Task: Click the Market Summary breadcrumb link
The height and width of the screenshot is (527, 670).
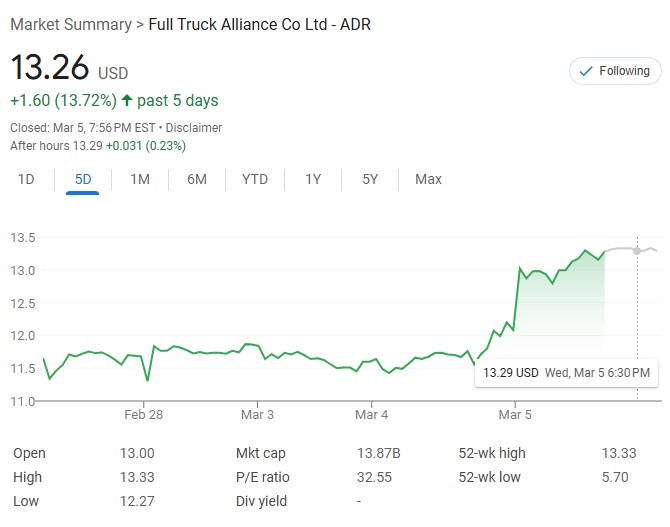Action: point(71,24)
